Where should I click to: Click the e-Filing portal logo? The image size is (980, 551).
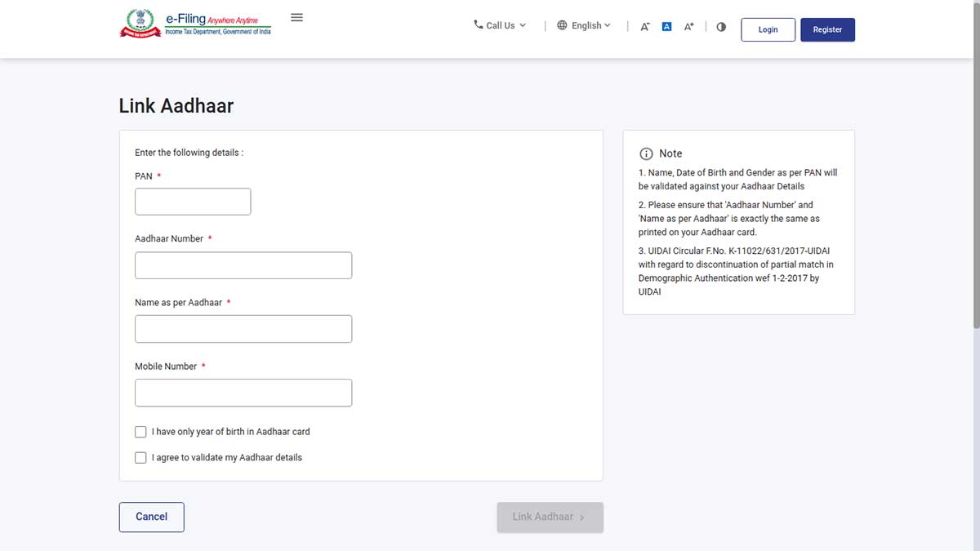point(195,23)
